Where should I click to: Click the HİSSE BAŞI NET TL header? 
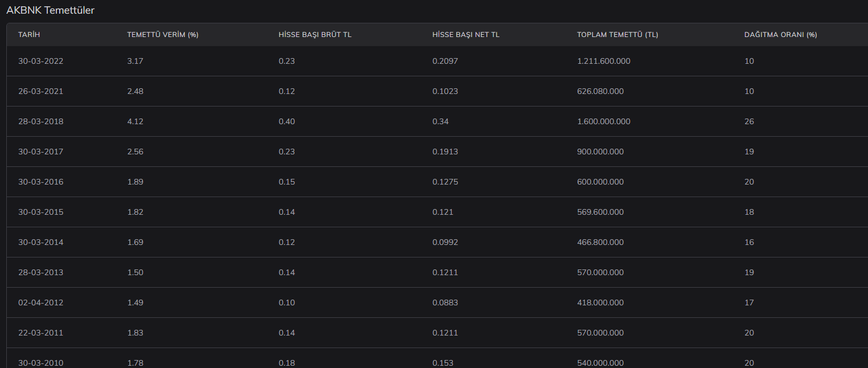(466, 35)
